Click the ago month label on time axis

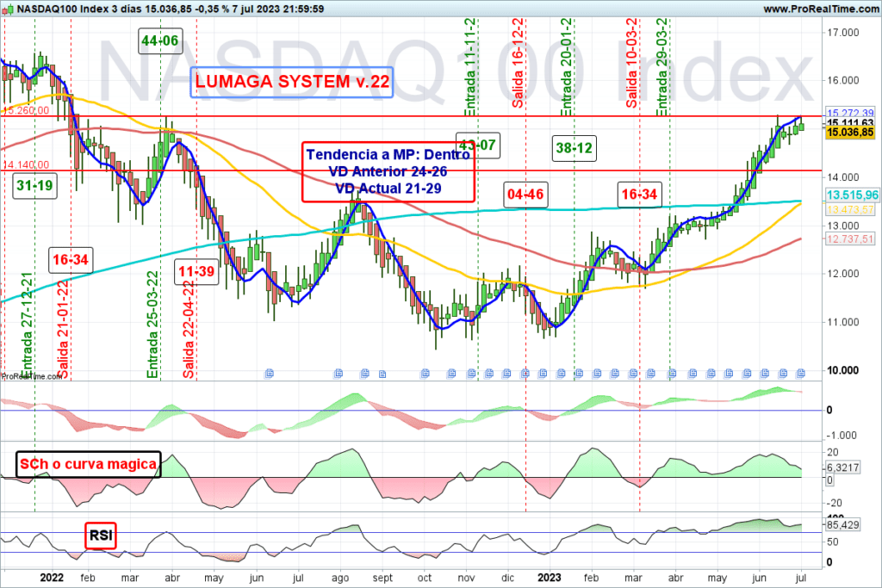click(x=340, y=579)
